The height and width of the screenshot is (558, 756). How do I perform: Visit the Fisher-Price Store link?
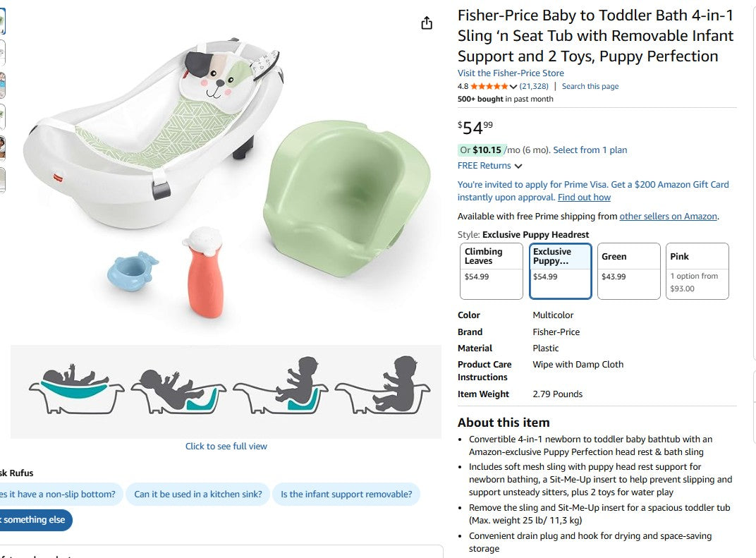pyautogui.click(x=511, y=73)
